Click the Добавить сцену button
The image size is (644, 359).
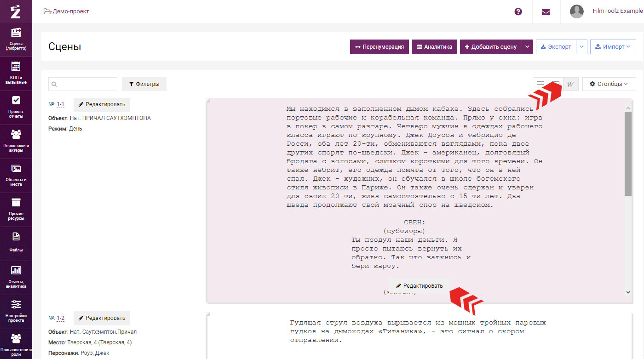(x=491, y=46)
